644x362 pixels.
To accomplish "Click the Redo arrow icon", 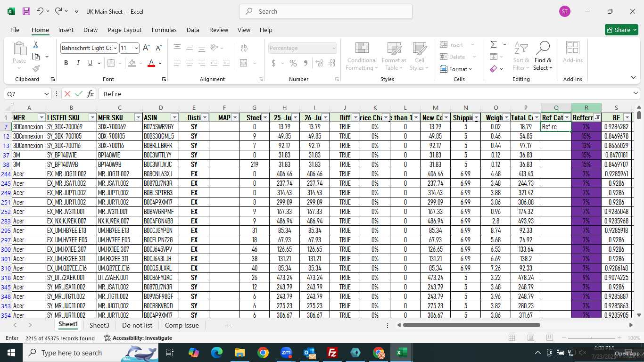I will (58, 11).
